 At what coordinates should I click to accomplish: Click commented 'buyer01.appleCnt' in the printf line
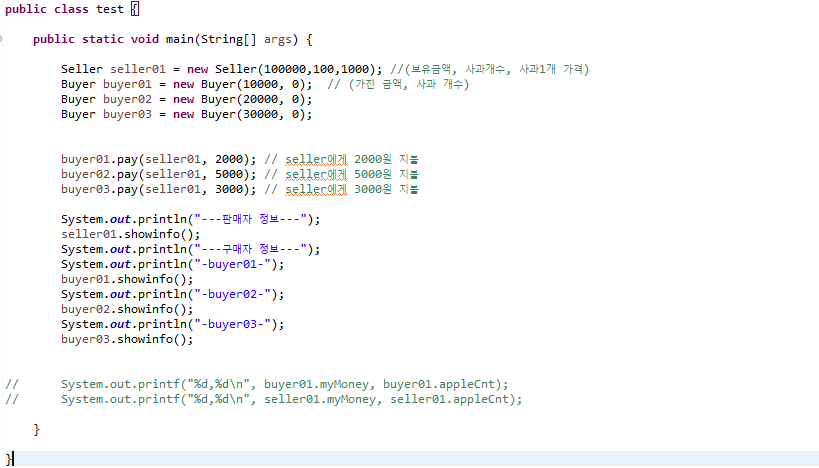(439, 384)
